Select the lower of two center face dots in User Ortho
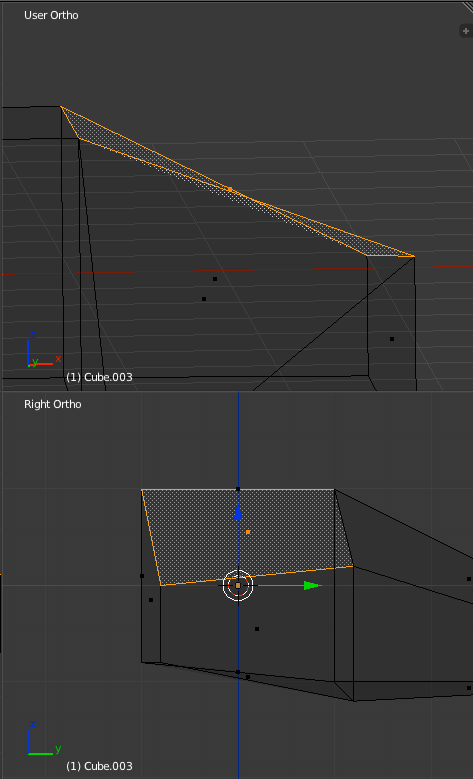 tap(204, 299)
